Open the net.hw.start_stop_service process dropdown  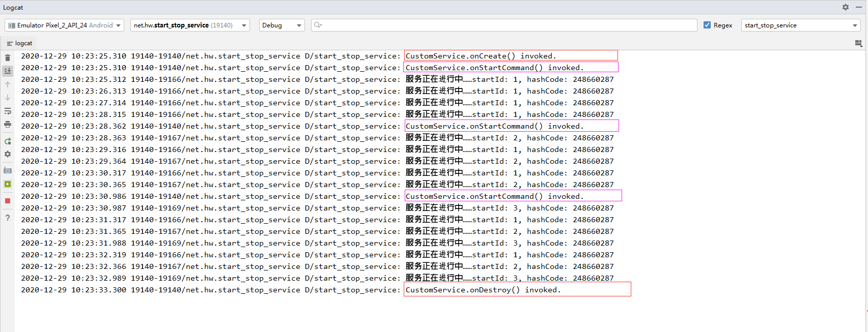(190, 25)
